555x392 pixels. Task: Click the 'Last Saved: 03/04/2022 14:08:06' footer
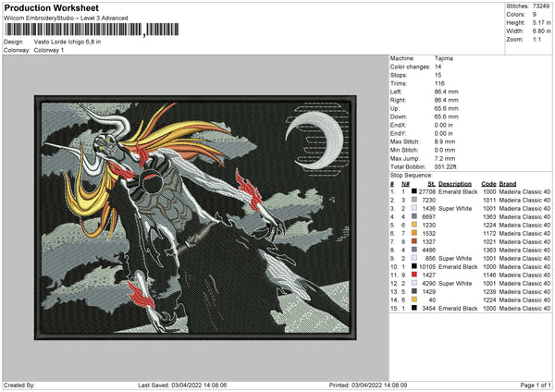click(182, 385)
